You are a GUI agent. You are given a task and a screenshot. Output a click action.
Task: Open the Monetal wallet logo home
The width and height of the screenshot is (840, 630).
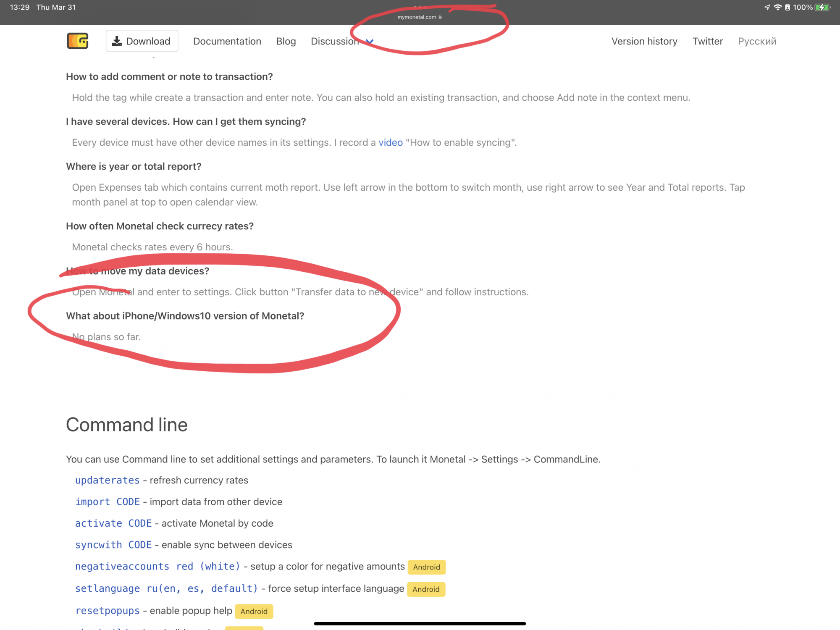[x=78, y=41]
